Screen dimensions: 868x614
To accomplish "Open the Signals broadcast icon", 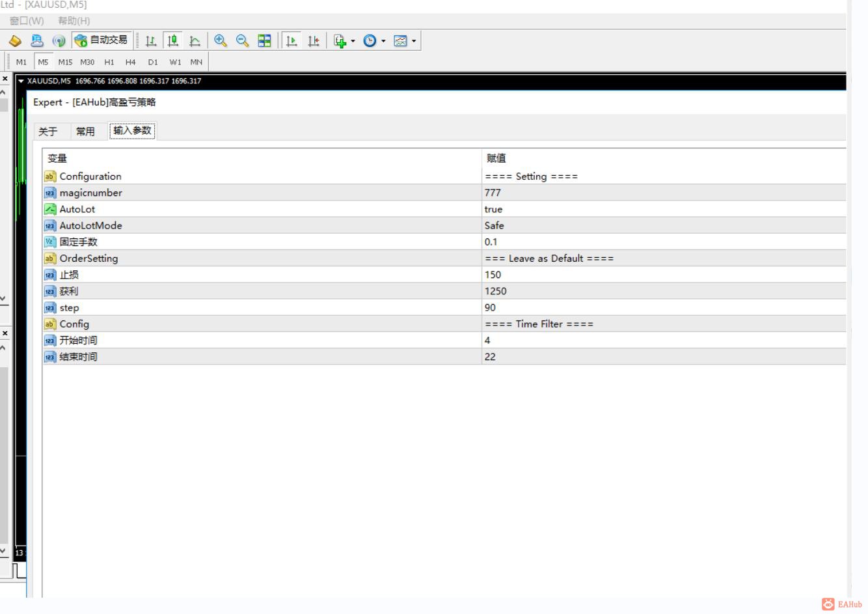I will (x=59, y=41).
